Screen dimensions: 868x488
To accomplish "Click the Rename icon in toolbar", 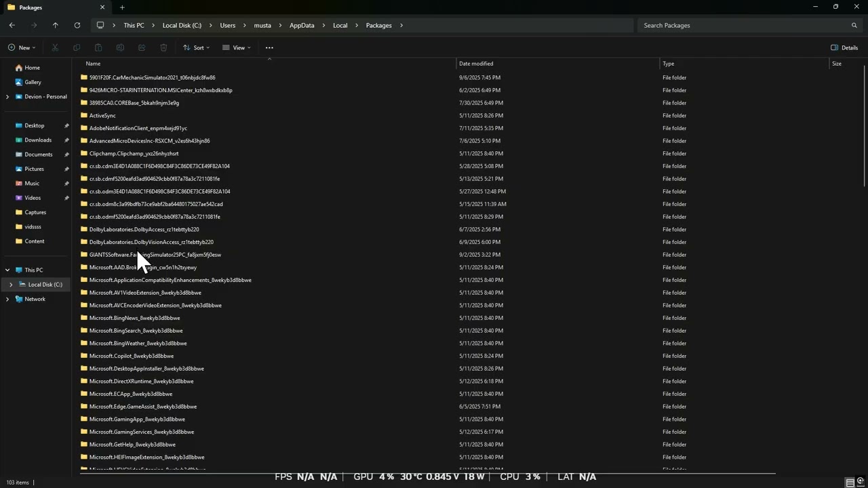I will [120, 47].
